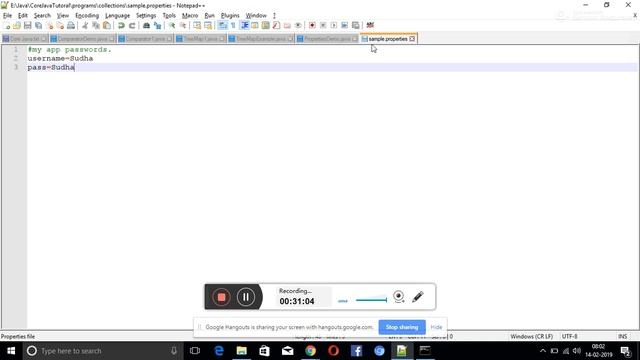
Task: Click the Save All toolbar icon
Action: coord(38,25)
